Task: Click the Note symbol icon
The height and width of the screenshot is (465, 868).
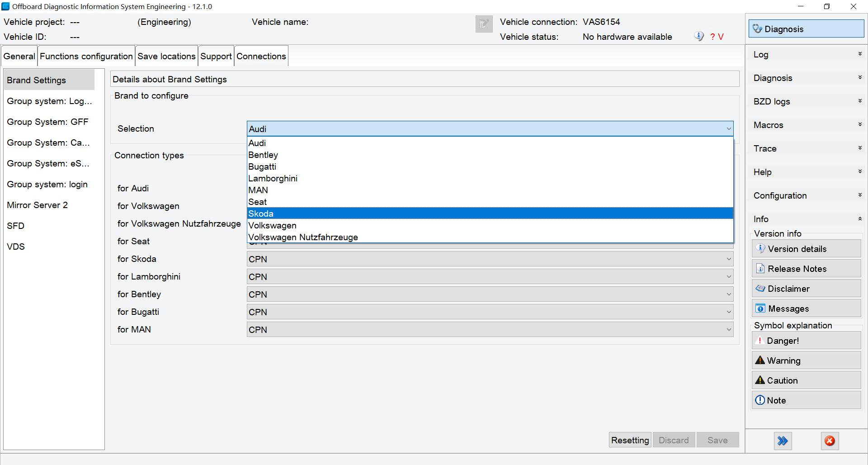Action: (760, 400)
